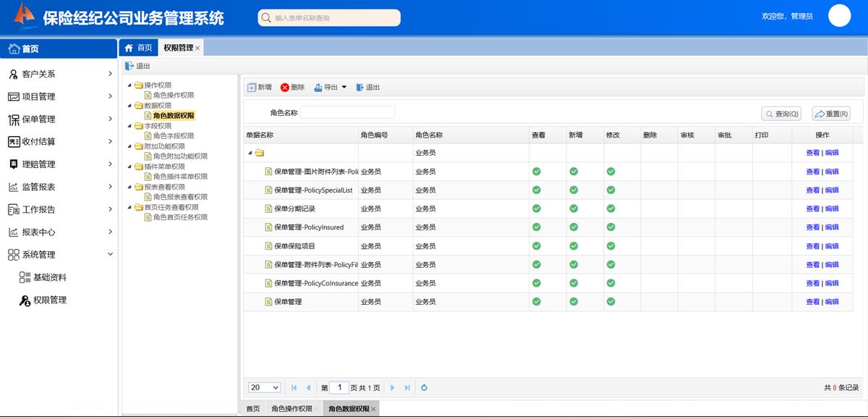Image resolution: width=868 pixels, height=417 pixels.
Task: Toggle 新增 checkmark for 保单管理-图片附件列表 row
Action: 574,172
